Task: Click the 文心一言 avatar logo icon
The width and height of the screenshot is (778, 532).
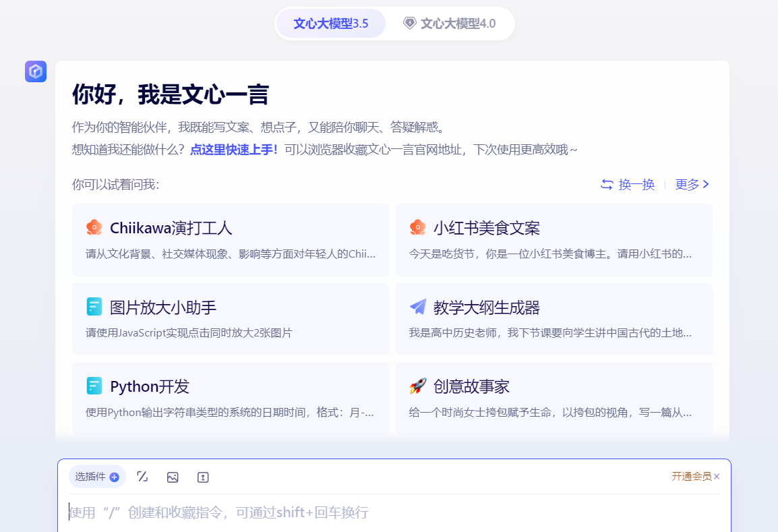Action: tap(36, 71)
